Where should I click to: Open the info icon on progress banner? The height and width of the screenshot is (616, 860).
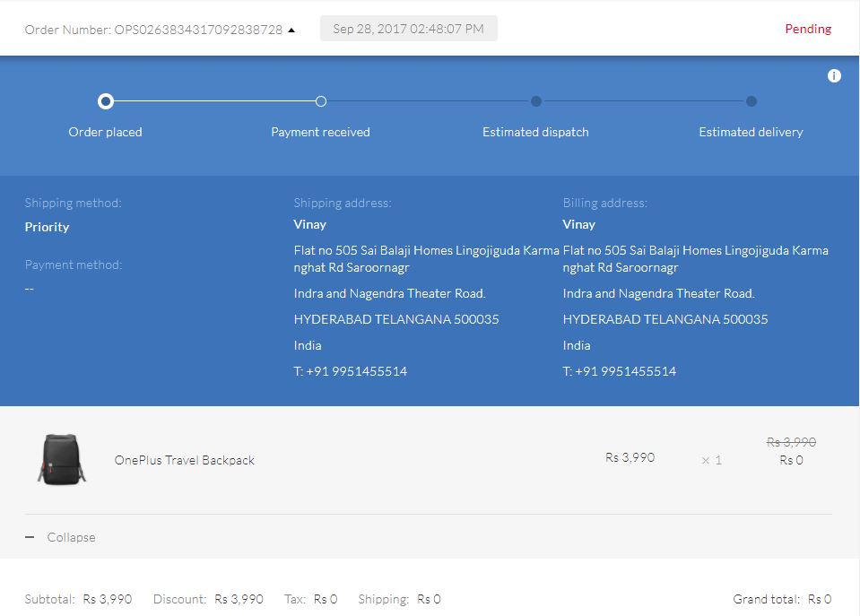pyautogui.click(x=834, y=75)
